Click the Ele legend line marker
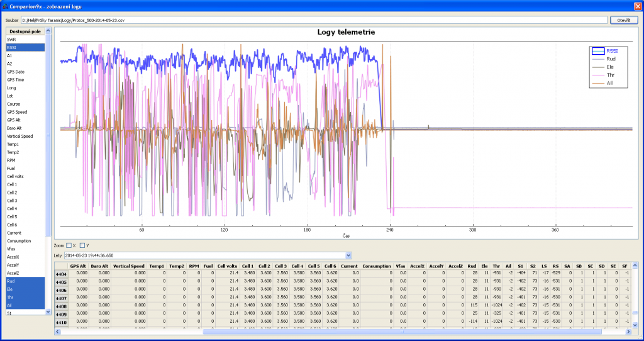This screenshot has height=341, width=644. 598,67
